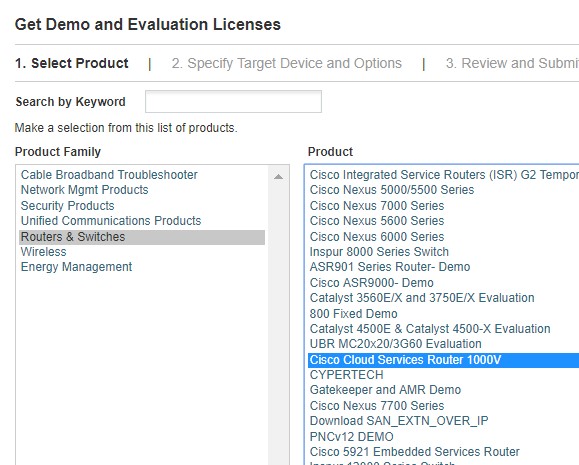Choose Cisco Nexus 6000 Series
The height and width of the screenshot is (465, 579).
pyautogui.click(x=377, y=237)
